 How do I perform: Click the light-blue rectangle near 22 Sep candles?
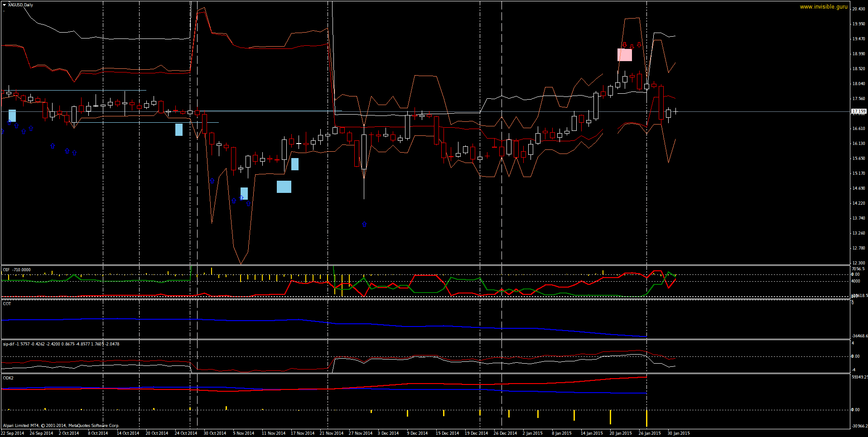click(12, 115)
